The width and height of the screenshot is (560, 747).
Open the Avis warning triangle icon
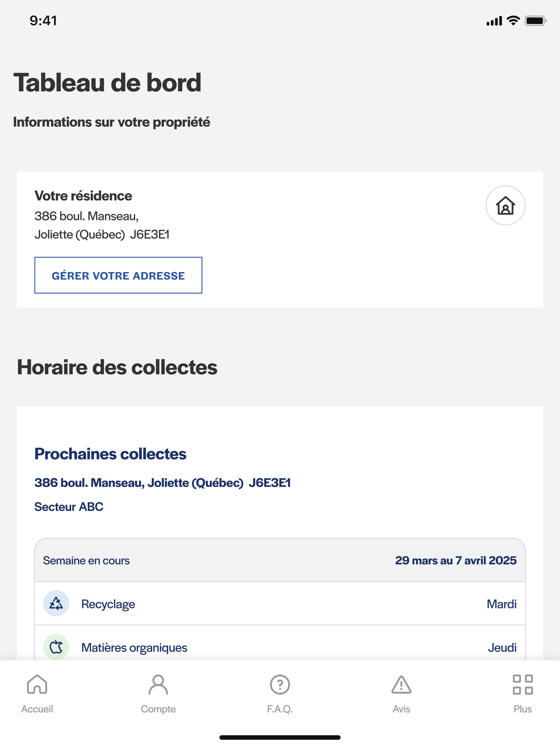(401, 685)
